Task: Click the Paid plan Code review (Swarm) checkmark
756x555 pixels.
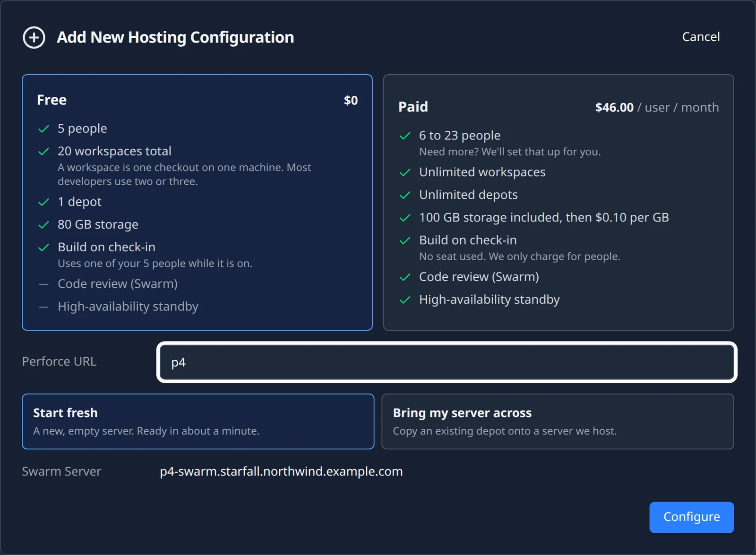Action: tap(405, 277)
